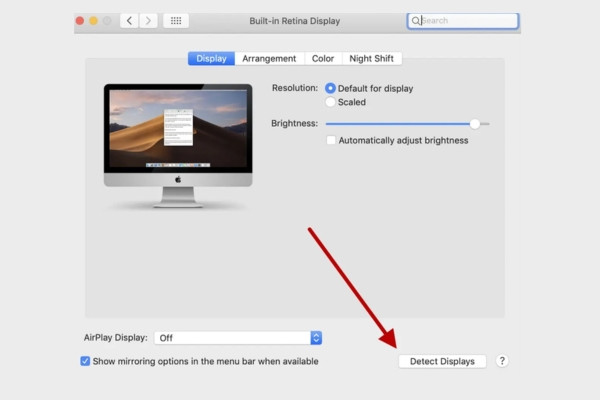The width and height of the screenshot is (600, 400).
Task: Close the window with the red button
Action: click(x=80, y=21)
